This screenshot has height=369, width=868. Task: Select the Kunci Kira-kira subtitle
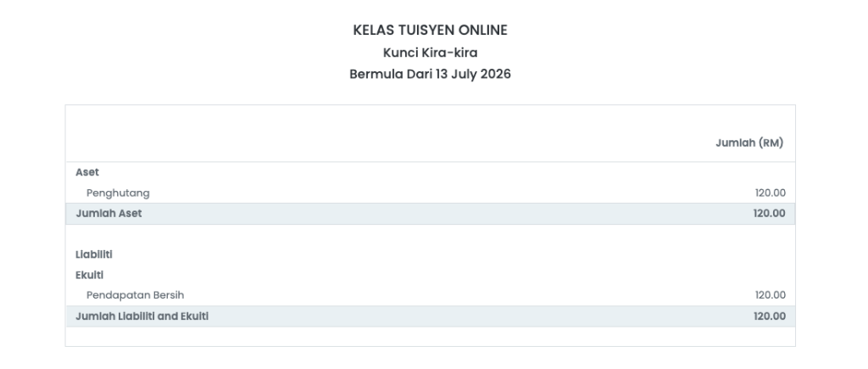pyautogui.click(x=430, y=53)
